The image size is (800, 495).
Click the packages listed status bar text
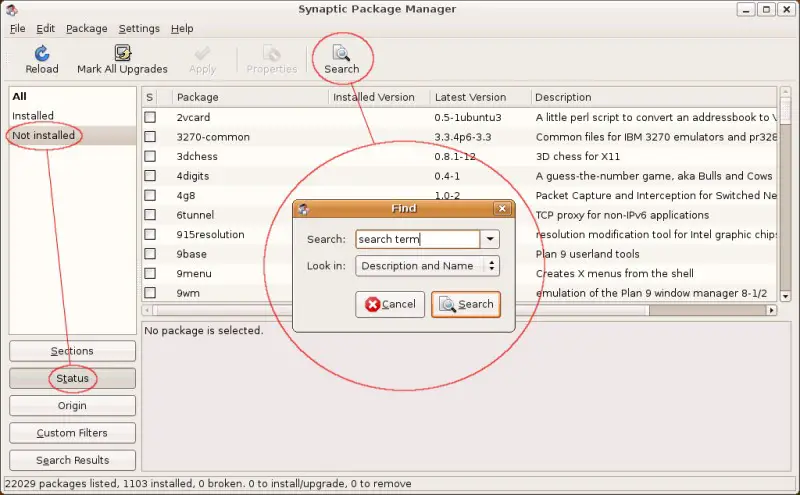tap(208, 483)
